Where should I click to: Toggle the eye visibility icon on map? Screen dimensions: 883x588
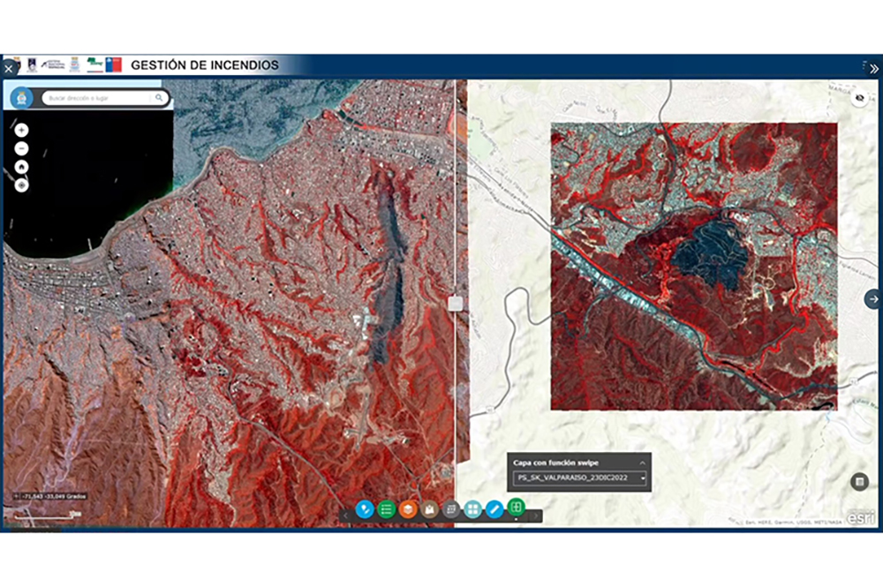click(x=859, y=98)
